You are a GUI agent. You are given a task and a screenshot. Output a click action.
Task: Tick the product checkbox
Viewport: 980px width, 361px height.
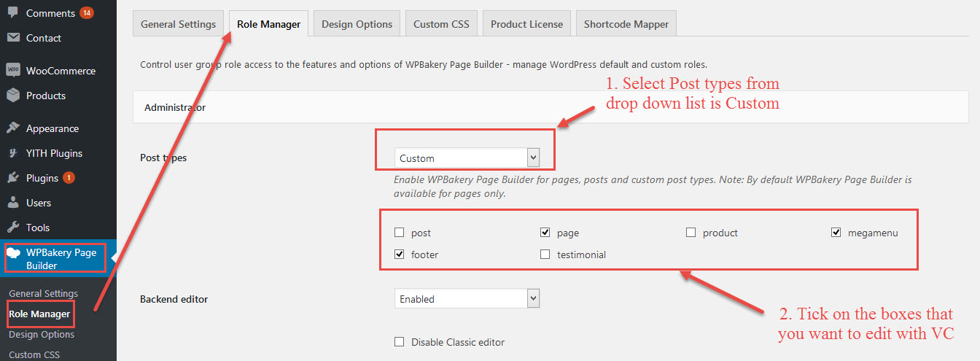pos(691,233)
